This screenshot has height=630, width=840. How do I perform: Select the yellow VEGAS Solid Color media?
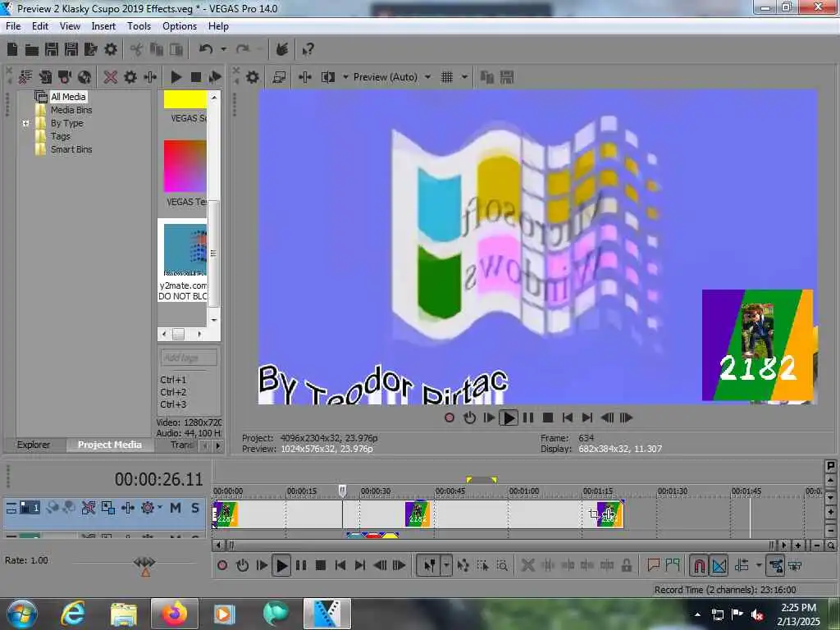[x=185, y=99]
